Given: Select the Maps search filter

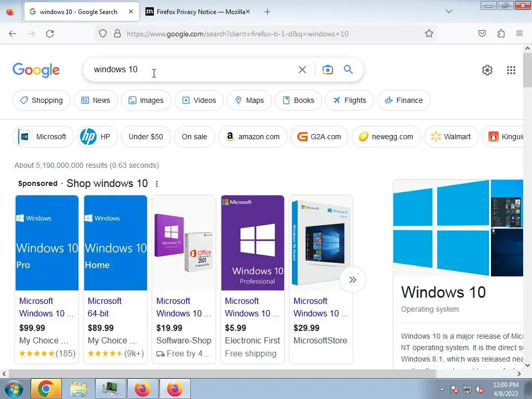Looking at the screenshot, I should [x=249, y=100].
